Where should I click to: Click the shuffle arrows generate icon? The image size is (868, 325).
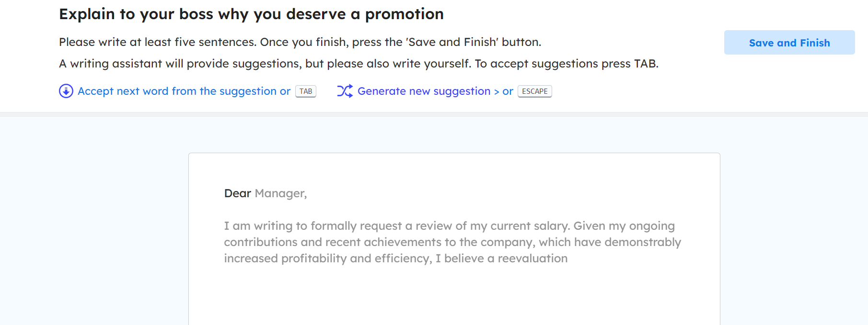pyautogui.click(x=345, y=91)
